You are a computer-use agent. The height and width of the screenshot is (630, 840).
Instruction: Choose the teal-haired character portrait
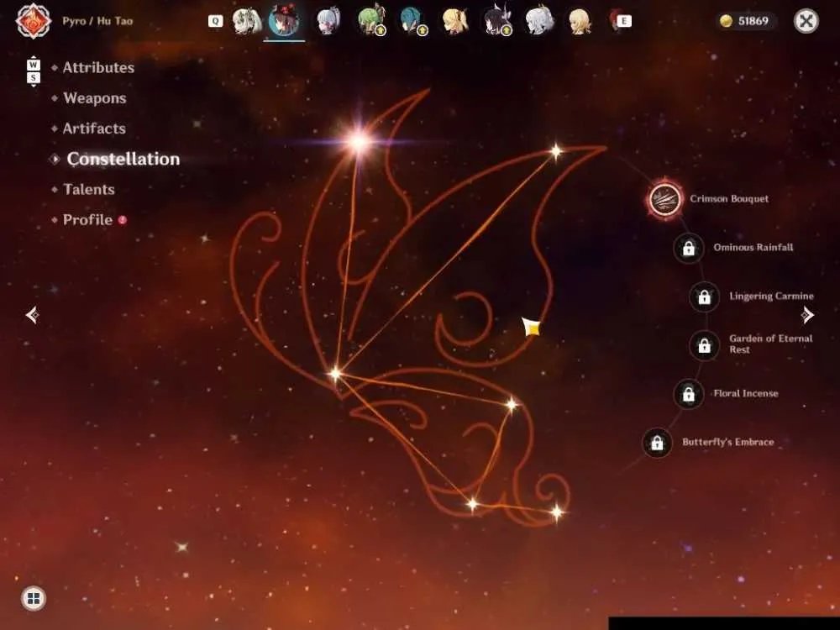coord(413,21)
